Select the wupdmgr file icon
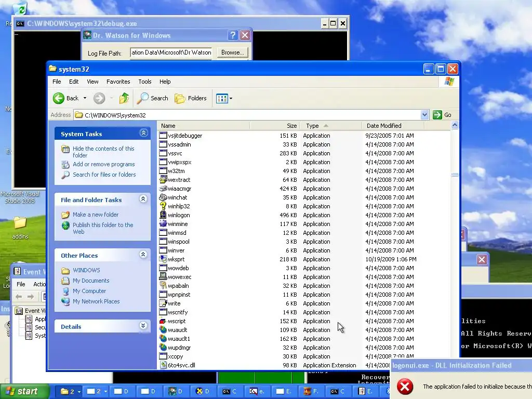The width and height of the screenshot is (532, 399). pyautogui.click(x=163, y=347)
